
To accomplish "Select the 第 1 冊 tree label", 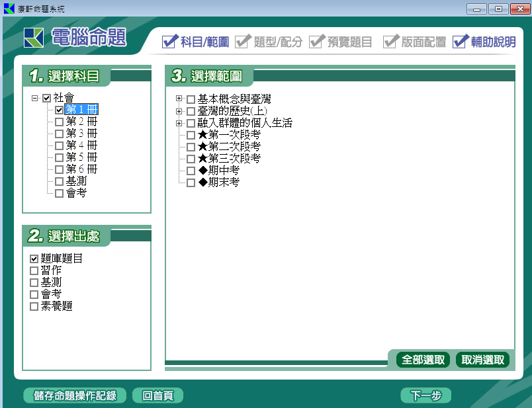I will [x=81, y=110].
